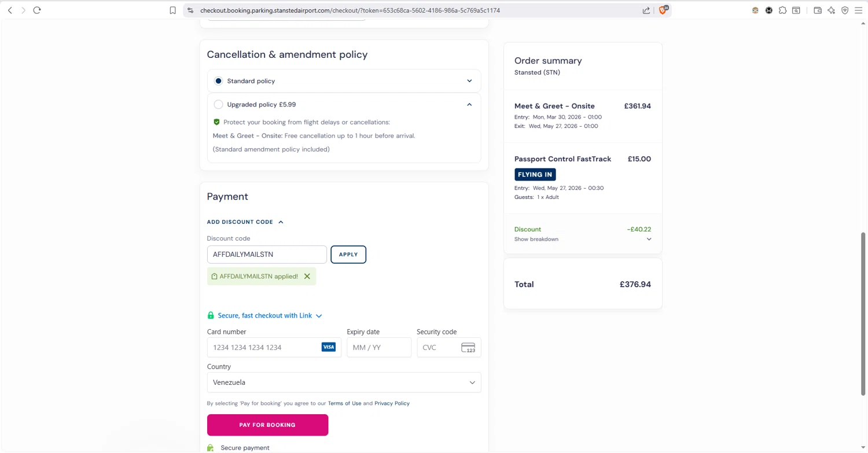Click the browser forward arrow
Image resolution: width=868 pixels, height=453 pixels.
pos(24,10)
